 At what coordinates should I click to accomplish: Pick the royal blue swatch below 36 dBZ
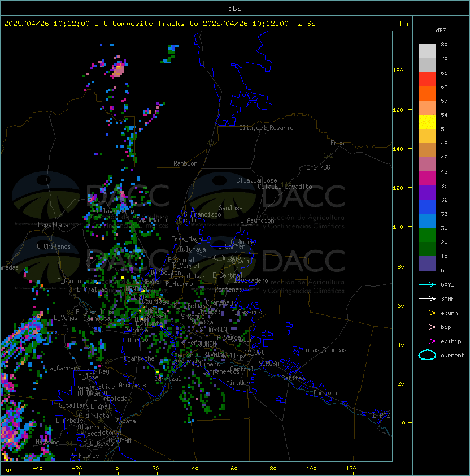(x=427, y=207)
